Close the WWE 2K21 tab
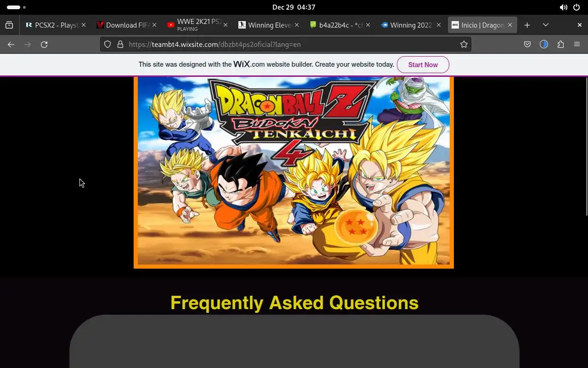 [226, 25]
